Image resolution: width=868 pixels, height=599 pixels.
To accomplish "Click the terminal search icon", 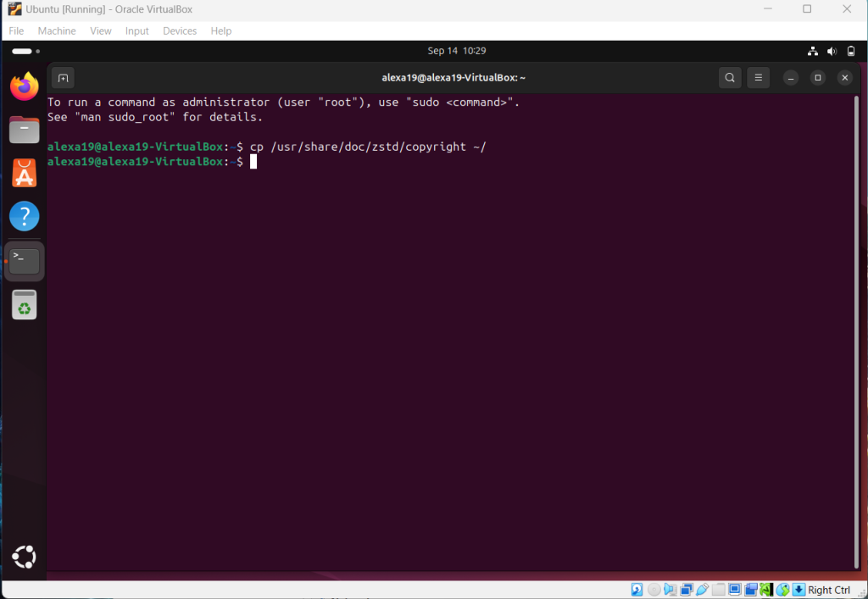I will (x=730, y=78).
